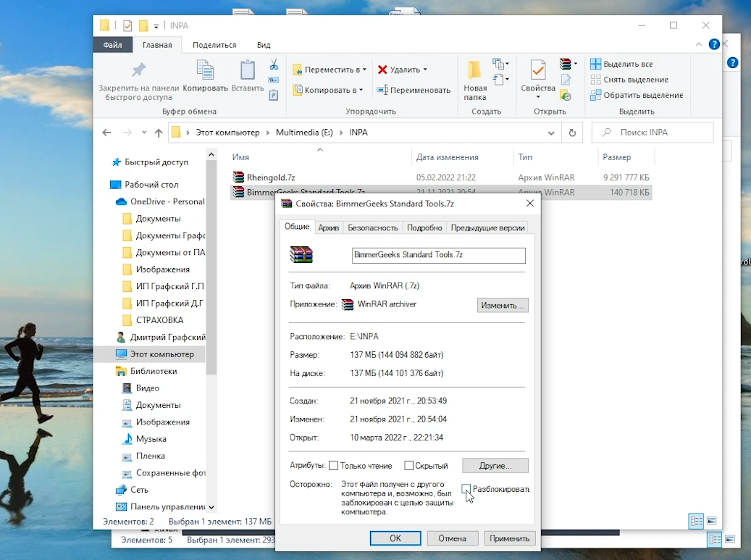Open the Move to (Переместить в) dropdown
Viewport: 751px width, 560px height.
click(x=364, y=70)
